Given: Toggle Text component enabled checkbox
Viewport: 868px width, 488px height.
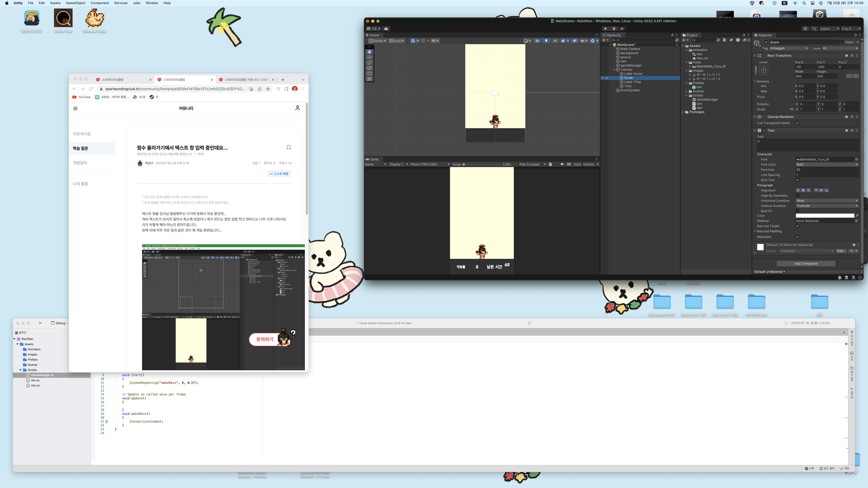Looking at the screenshot, I should point(764,130).
